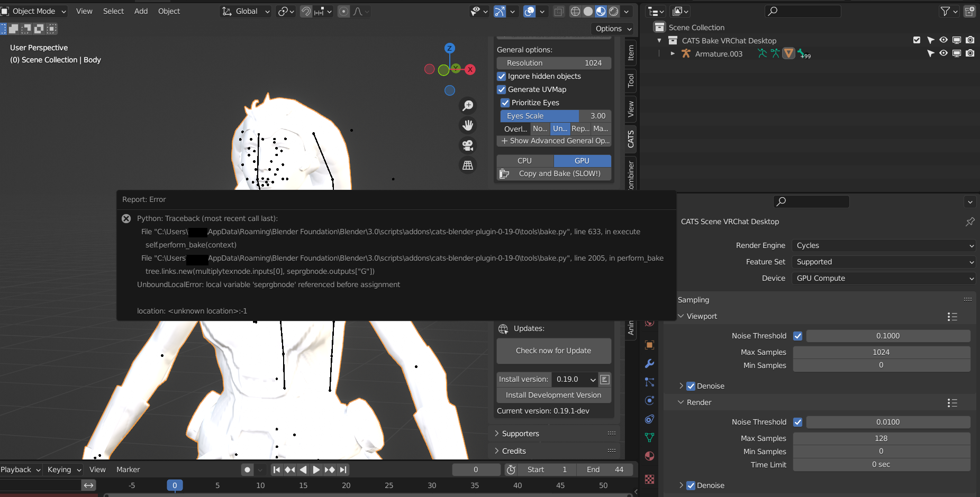The width and height of the screenshot is (980, 497).
Task: Hide Armature.003 with its eye icon
Action: coord(943,53)
